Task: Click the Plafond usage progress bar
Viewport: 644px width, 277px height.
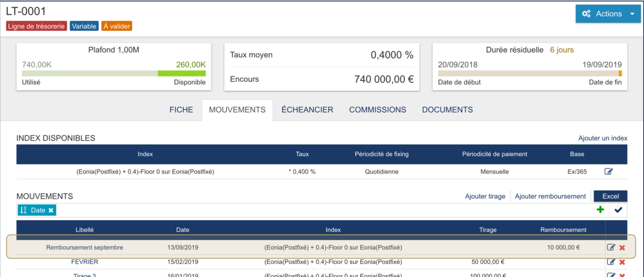Action: point(114,74)
